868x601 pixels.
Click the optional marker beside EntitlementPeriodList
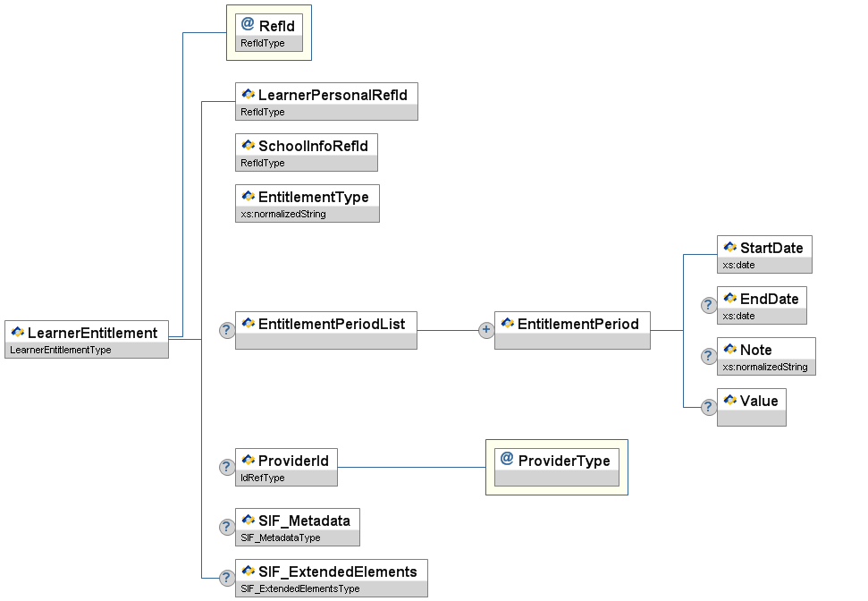227,330
